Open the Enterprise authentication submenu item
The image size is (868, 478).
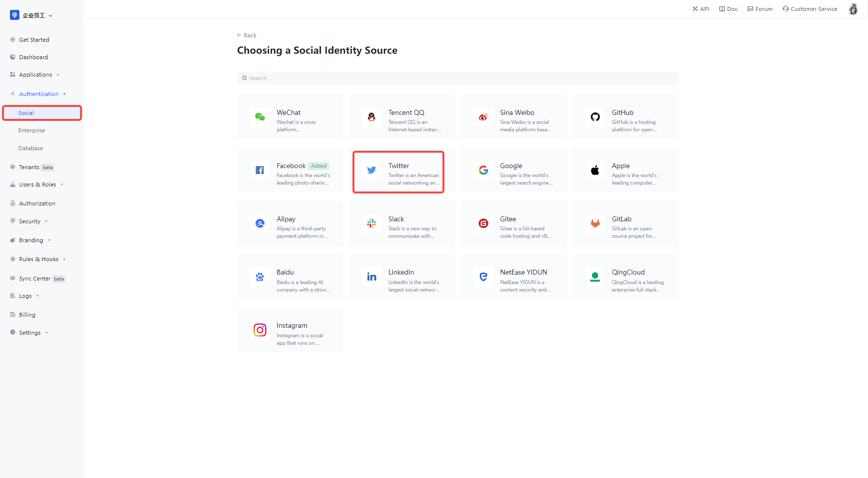pyautogui.click(x=32, y=130)
